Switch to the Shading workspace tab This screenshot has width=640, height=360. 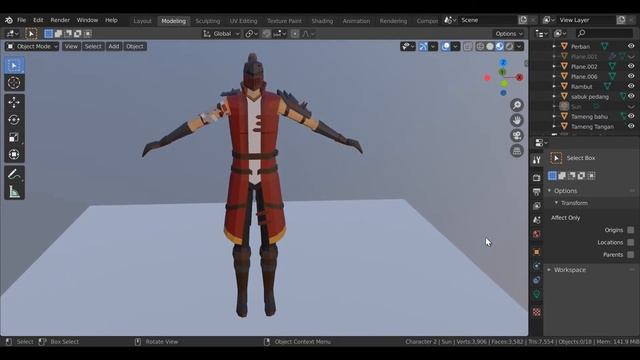[322, 21]
